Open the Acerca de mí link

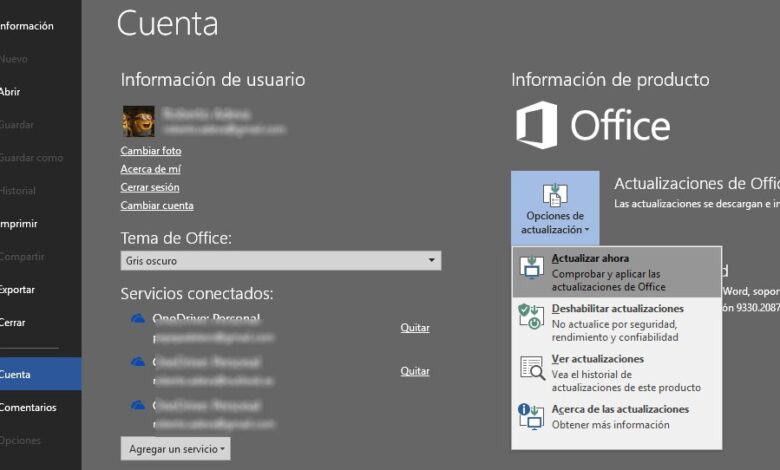point(149,169)
